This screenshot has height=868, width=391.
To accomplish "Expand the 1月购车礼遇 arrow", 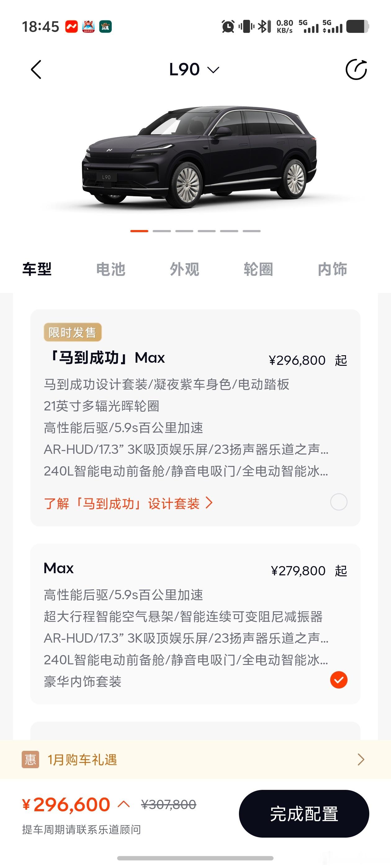I will tap(361, 759).
